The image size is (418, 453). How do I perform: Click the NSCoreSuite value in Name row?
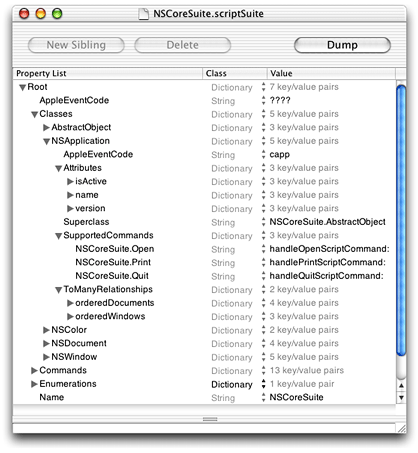(296, 397)
